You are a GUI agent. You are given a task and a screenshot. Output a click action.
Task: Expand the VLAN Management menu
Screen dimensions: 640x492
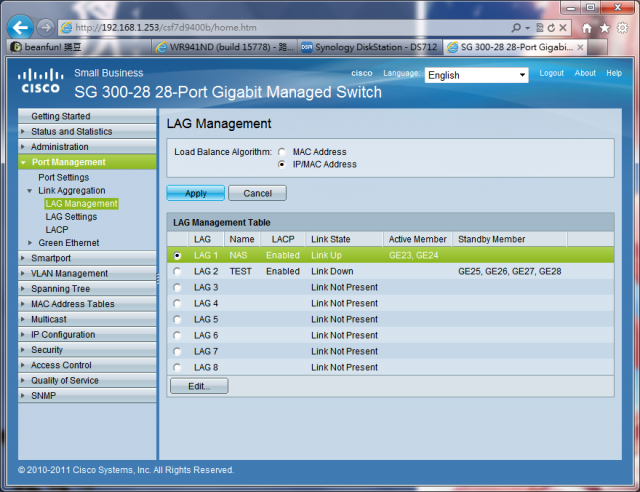pyautogui.click(x=87, y=273)
